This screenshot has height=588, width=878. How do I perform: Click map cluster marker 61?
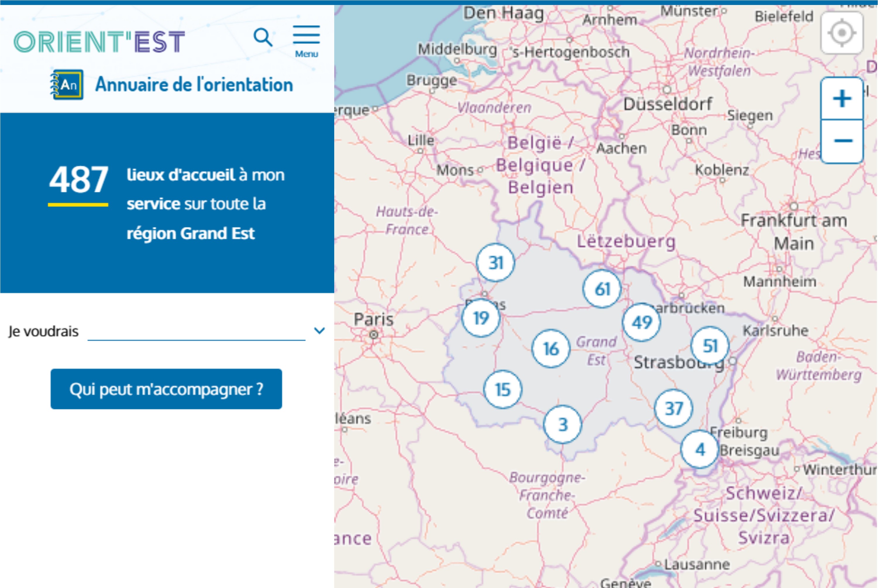602,289
